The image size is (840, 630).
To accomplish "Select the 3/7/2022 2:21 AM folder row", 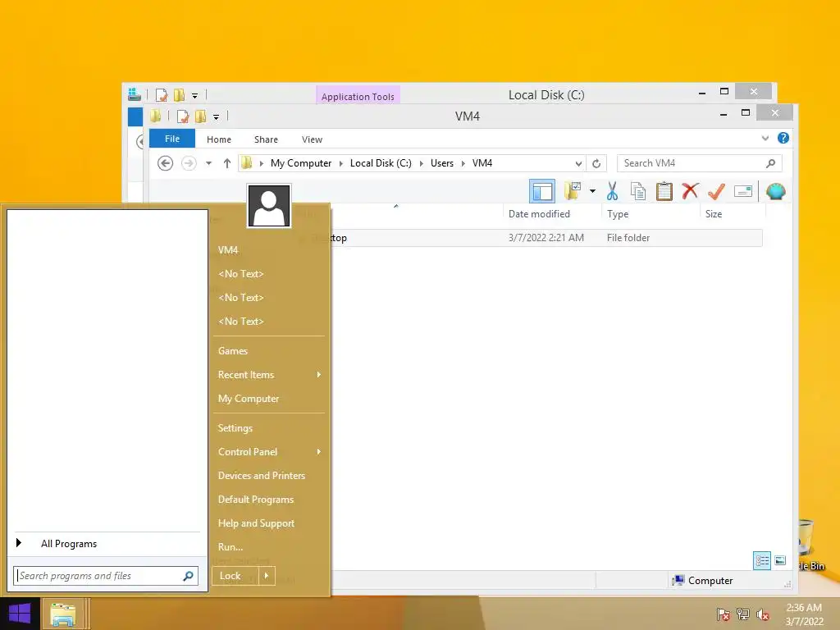I will pos(546,238).
